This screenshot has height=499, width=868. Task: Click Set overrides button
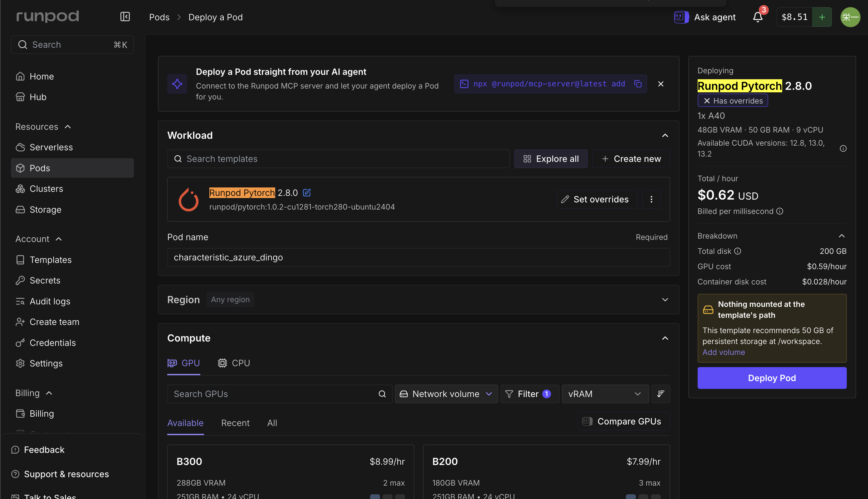tap(597, 199)
